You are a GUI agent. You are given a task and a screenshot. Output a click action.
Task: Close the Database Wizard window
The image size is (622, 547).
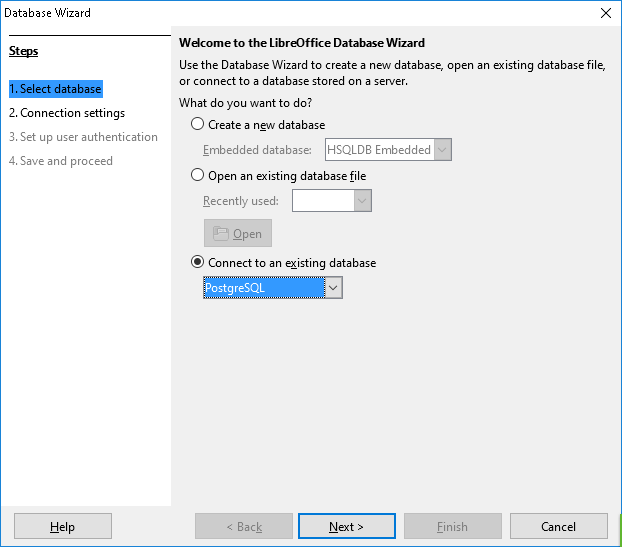click(x=605, y=13)
